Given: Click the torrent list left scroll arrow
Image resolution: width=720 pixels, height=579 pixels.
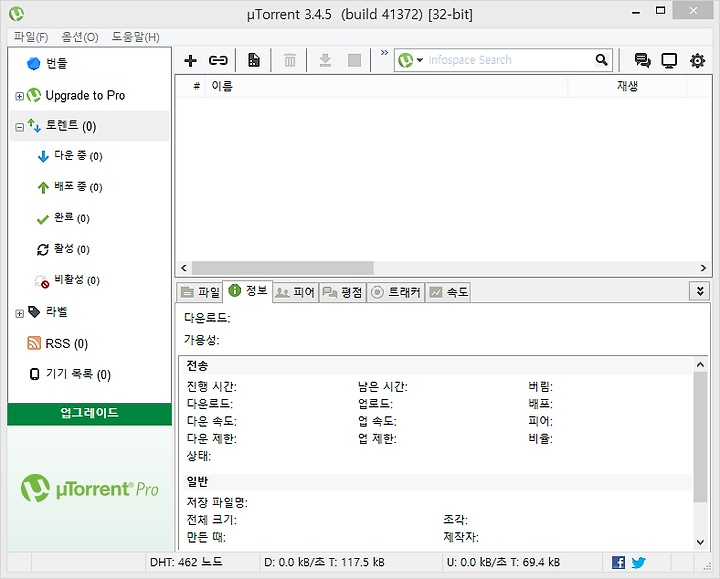Looking at the screenshot, I should (x=184, y=268).
